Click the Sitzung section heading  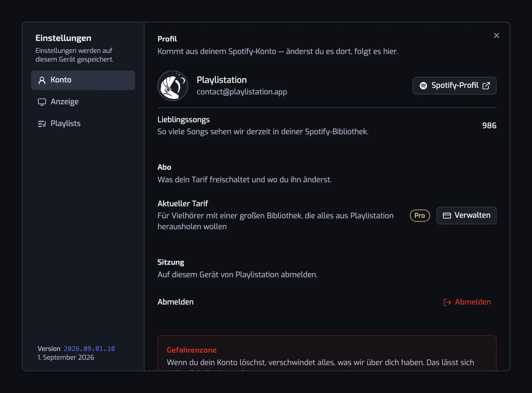pos(171,263)
